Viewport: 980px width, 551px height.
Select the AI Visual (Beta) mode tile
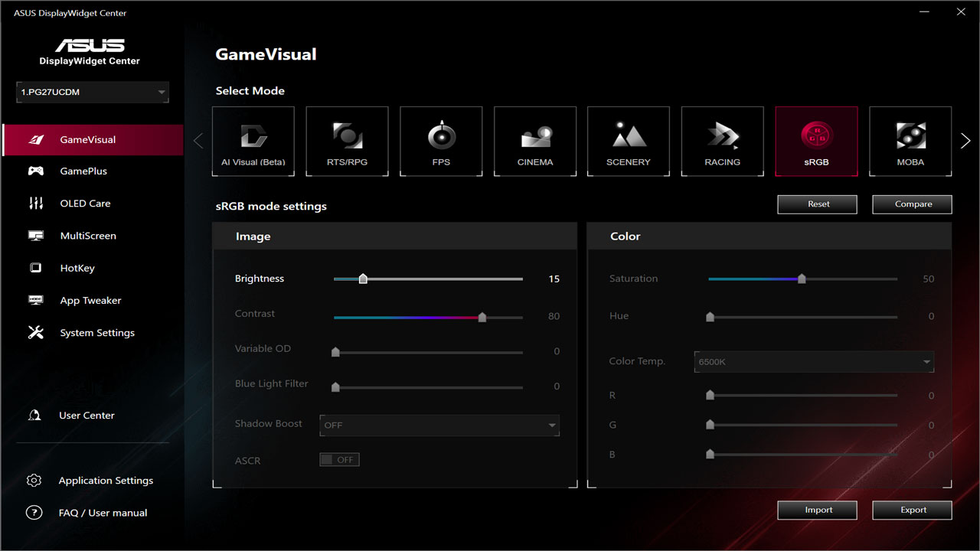tap(253, 142)
